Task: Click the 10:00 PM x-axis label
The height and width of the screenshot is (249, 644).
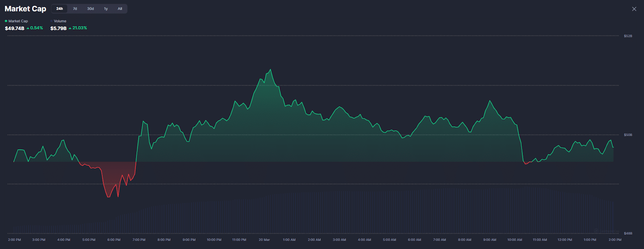Action: click(214, 240)
